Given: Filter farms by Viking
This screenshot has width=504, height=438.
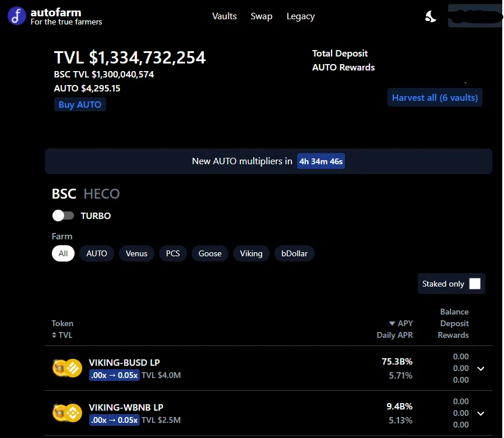Looking at the screenshot, I should click(x=251, y=253).
